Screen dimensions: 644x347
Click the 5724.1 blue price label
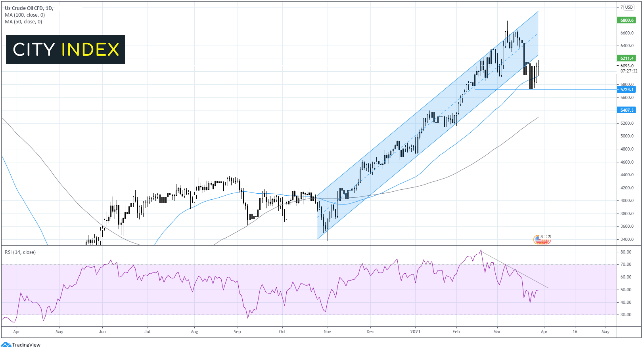[x=627, y=90]
